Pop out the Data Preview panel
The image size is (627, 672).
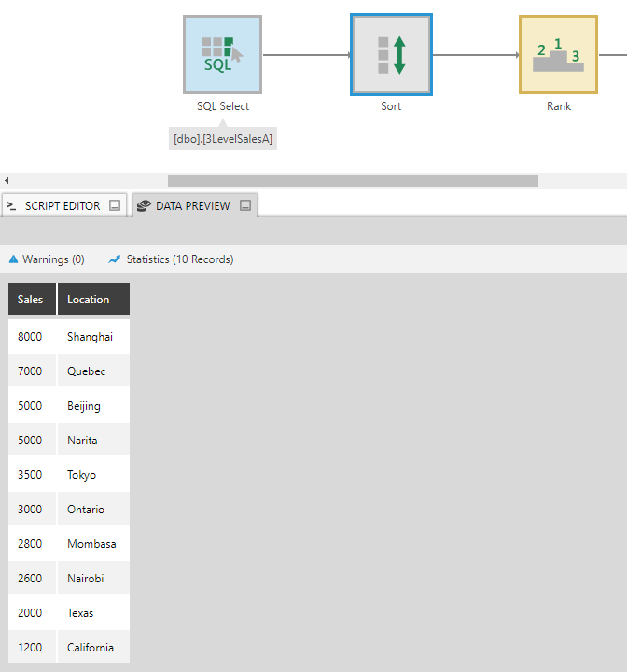(245, 206)
